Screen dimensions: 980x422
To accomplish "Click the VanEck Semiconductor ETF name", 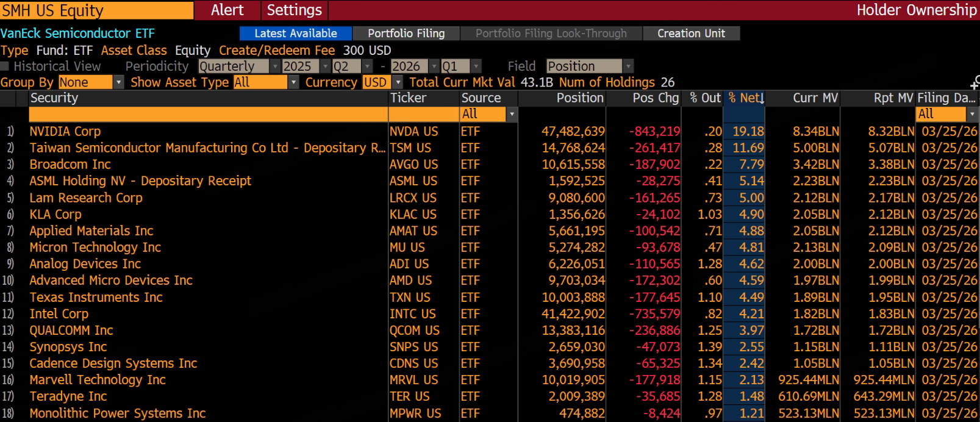I will coord(77,34).
